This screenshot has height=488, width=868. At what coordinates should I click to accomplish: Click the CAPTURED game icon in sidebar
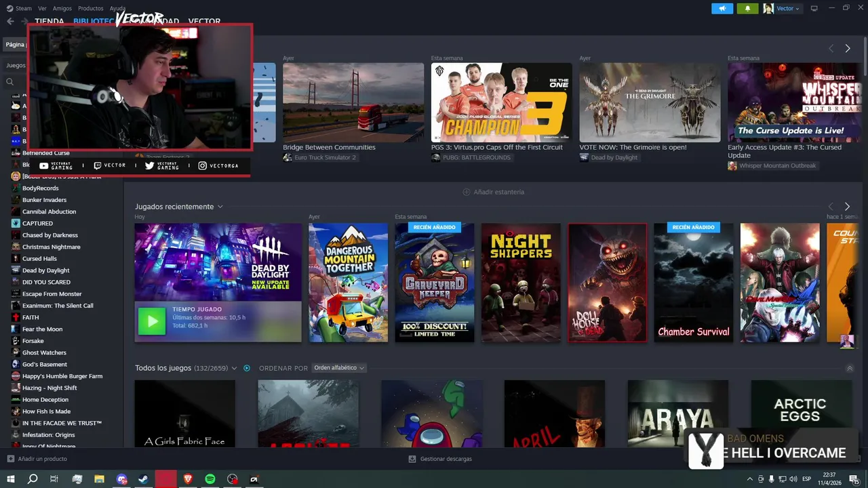click(16, 223)
